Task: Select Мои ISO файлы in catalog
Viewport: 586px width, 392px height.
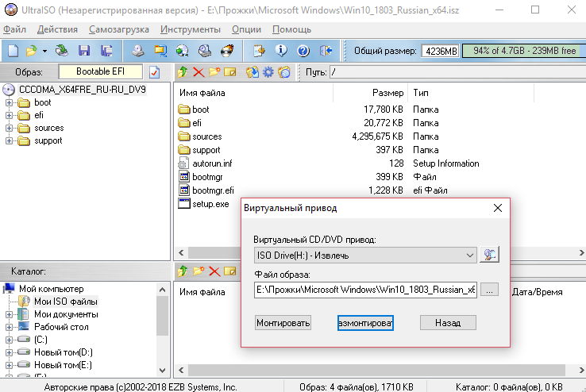Action: pos(66,302)
